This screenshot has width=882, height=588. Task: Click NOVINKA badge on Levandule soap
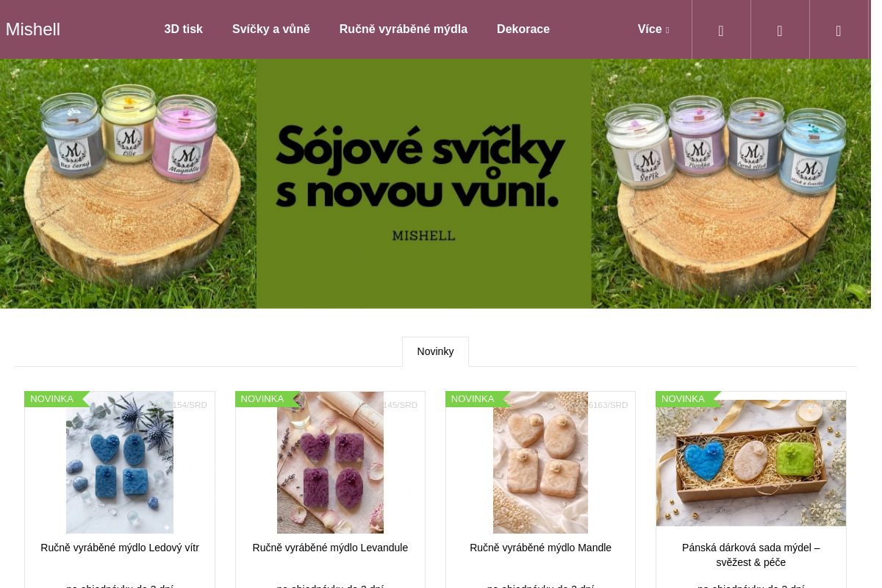pyautogui.click(x=262, y=399)
